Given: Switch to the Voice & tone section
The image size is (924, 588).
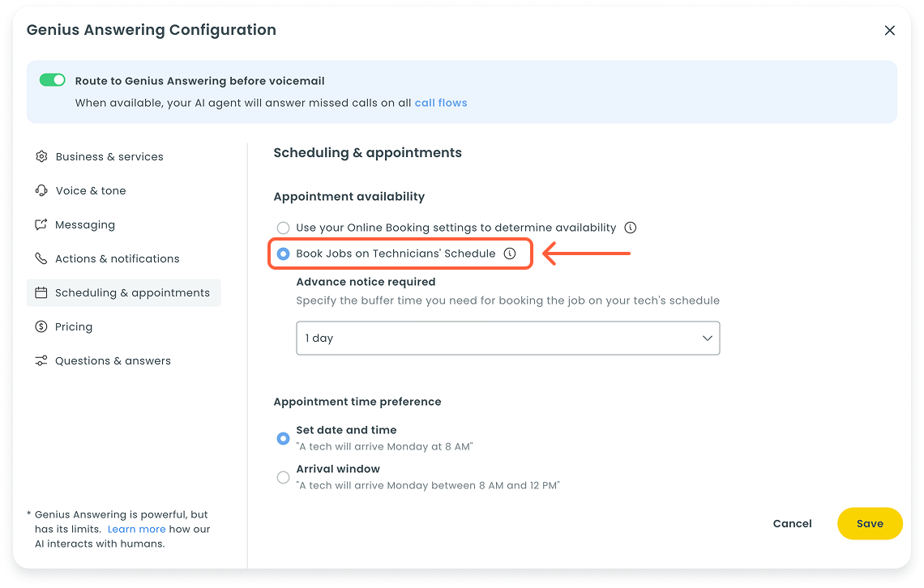Looking at the screenshot, I should coord(90,190).
